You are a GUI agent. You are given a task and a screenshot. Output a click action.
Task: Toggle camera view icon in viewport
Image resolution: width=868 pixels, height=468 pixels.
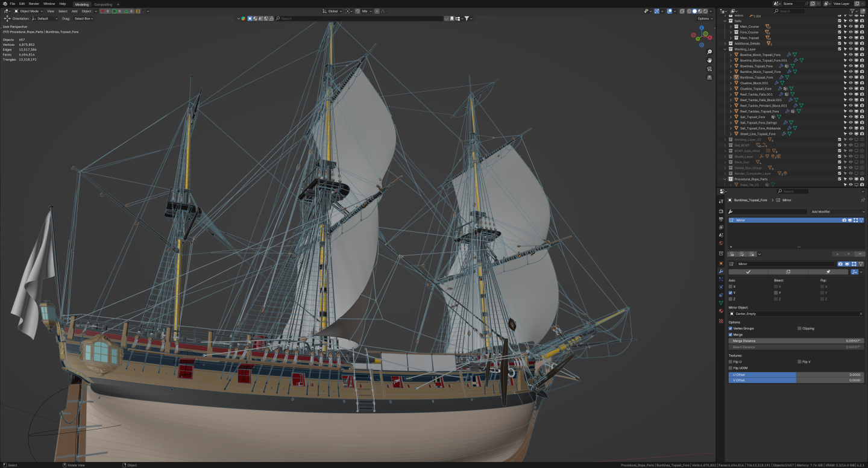710,69
